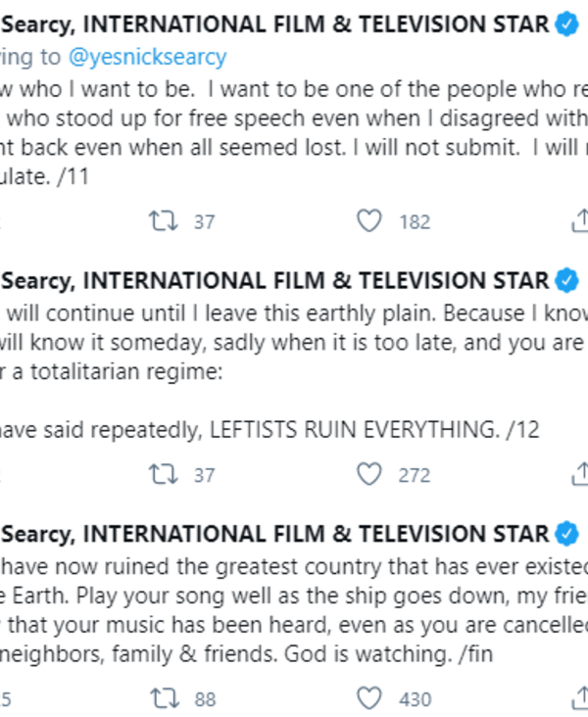Click the verified badge on the /12 tweet
This screenshot has width=588, height=717.
pos(567,281)
